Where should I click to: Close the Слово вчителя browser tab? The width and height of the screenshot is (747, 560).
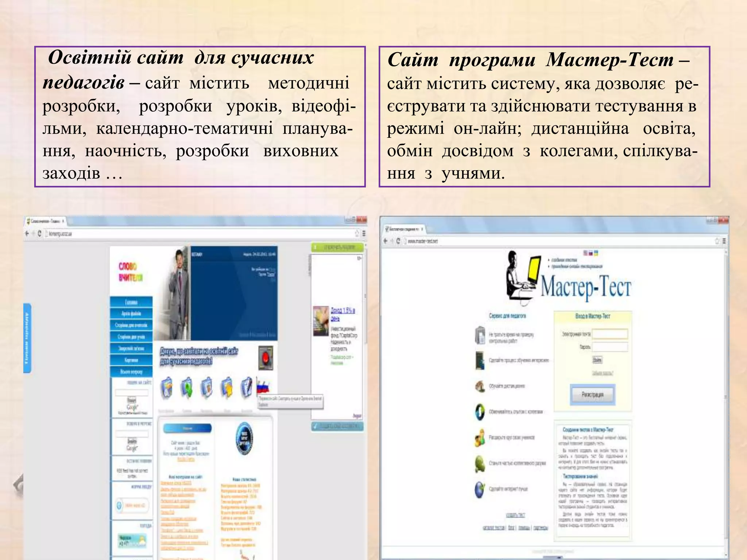(x=63, y=221)
